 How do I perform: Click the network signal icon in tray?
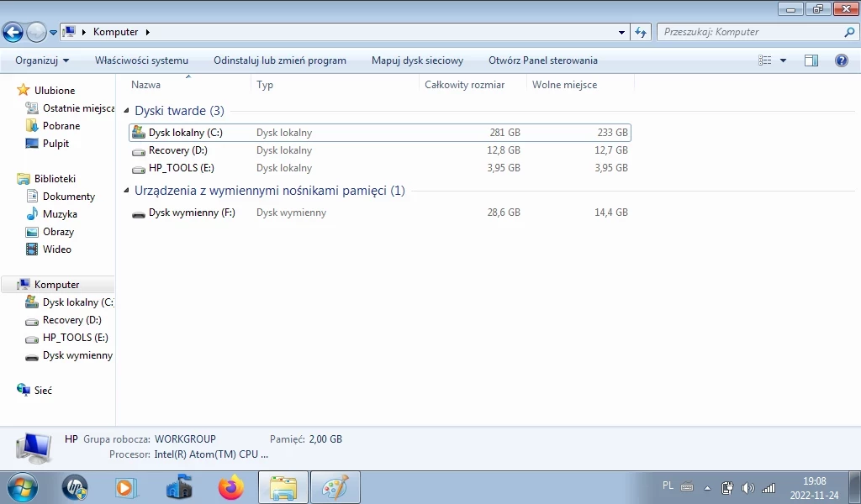768,486
